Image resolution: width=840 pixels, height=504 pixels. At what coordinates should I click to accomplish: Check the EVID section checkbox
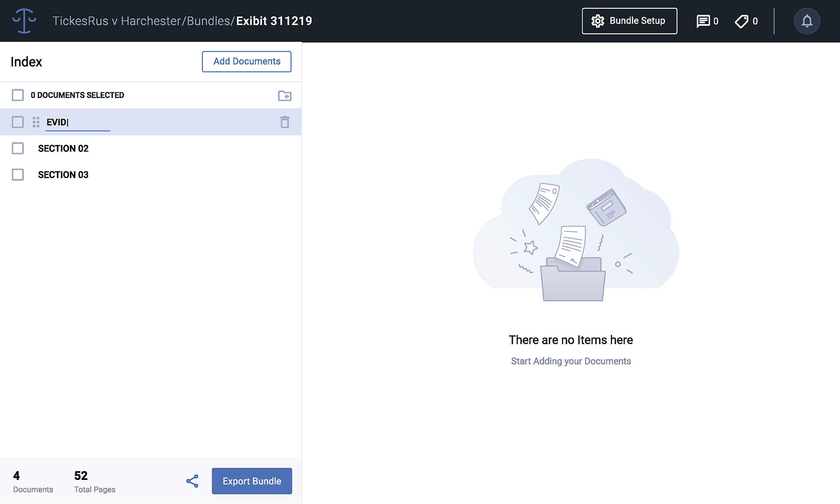18,122
